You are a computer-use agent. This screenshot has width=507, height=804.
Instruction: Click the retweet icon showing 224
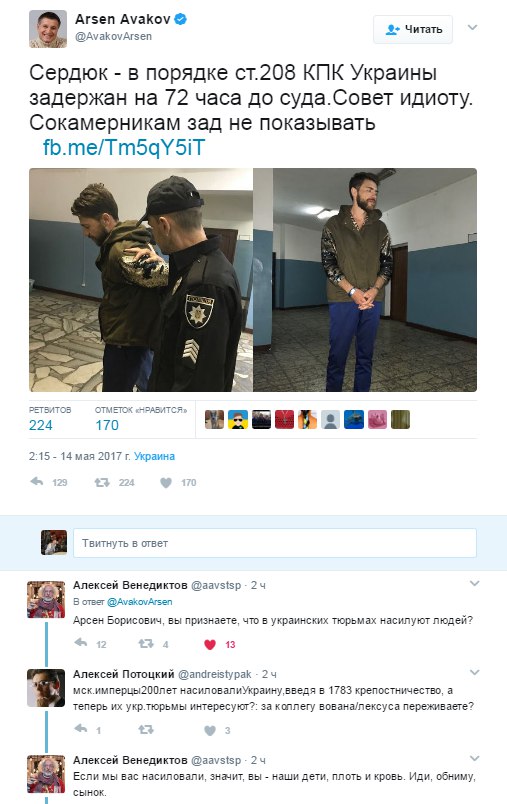[102, 482]
